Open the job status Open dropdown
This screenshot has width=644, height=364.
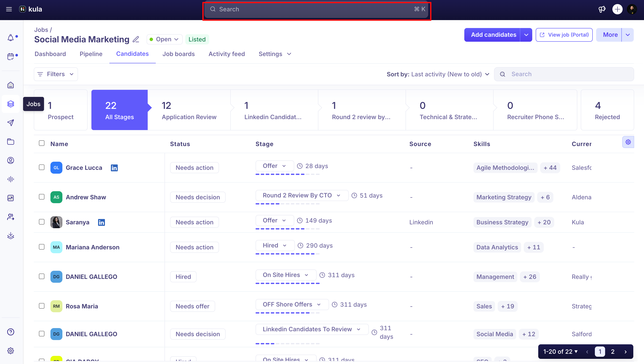pos(164,39)
